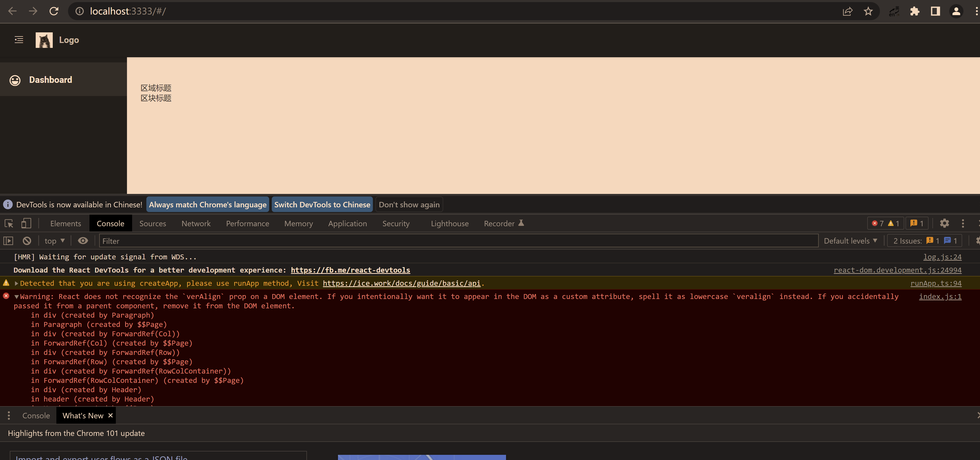Select the Inspect element tool
The height and width of the screenshot is (460, 980).
point(8,223)
